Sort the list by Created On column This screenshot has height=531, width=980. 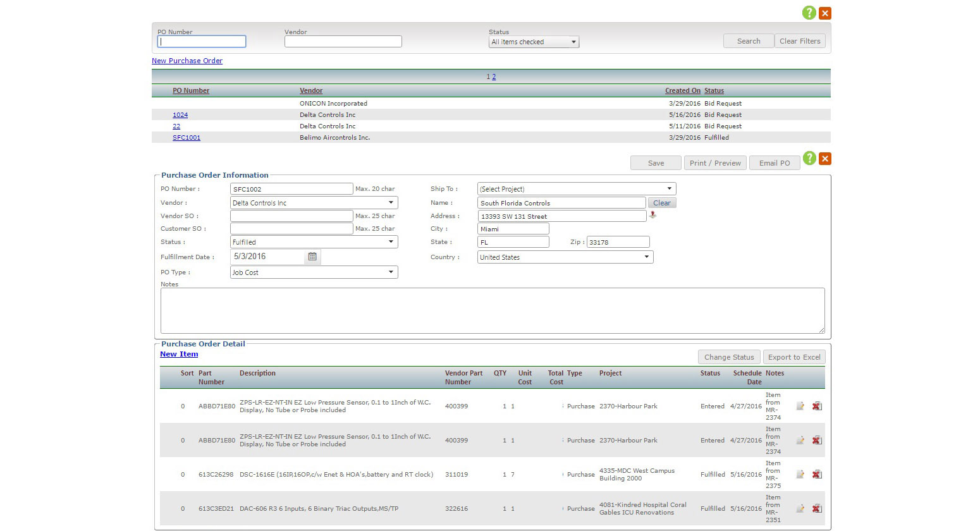click(x=682, y=91)
